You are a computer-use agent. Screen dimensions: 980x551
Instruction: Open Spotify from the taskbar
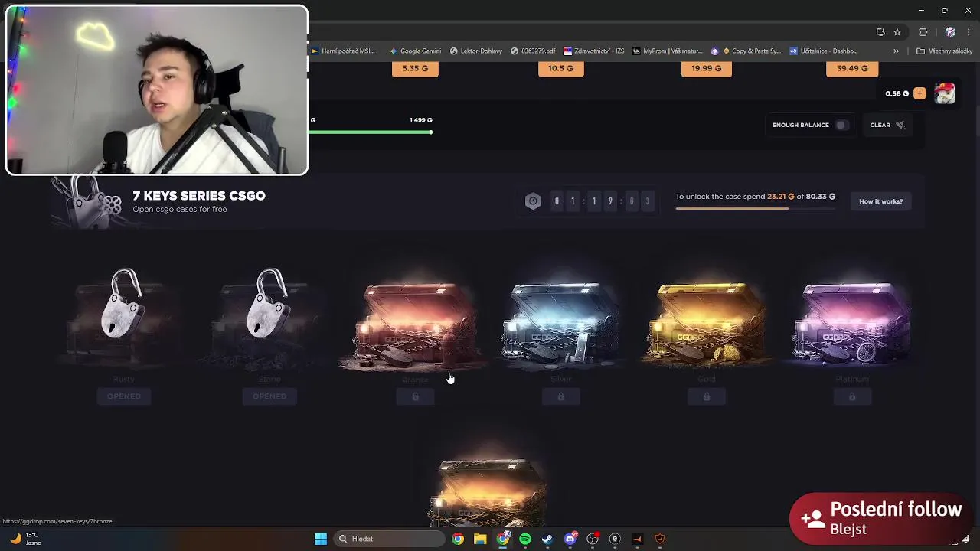pyautogui.click(x=525, y=539)
